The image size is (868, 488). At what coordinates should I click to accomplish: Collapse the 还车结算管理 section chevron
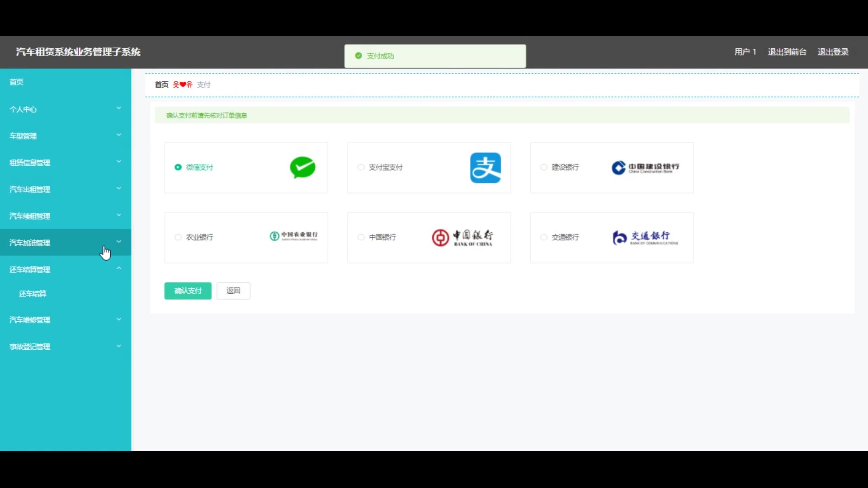click(x=119, y=268)
